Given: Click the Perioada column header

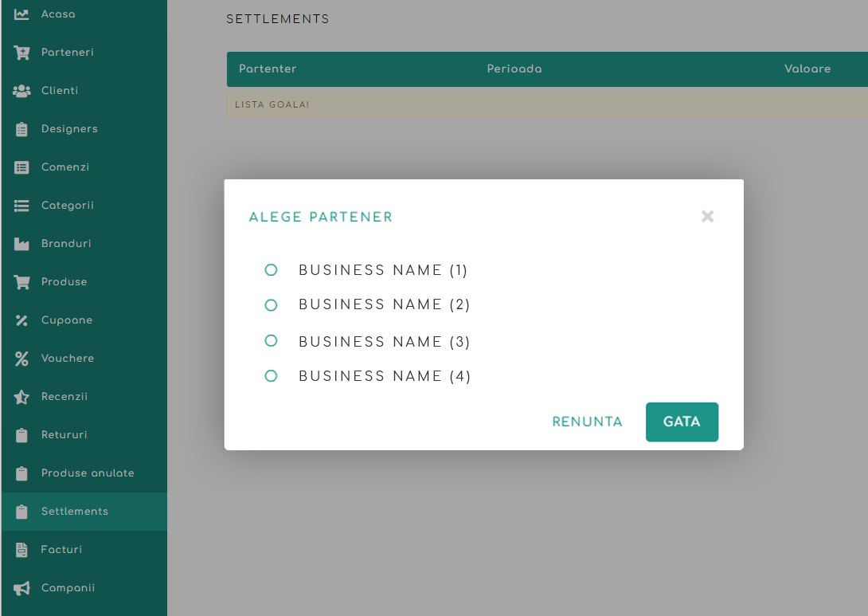Looking at the screenshot, I should (x=514, y=69).
